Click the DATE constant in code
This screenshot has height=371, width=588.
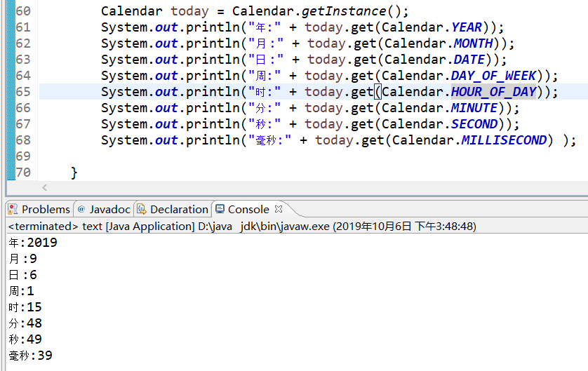[469, 60]
